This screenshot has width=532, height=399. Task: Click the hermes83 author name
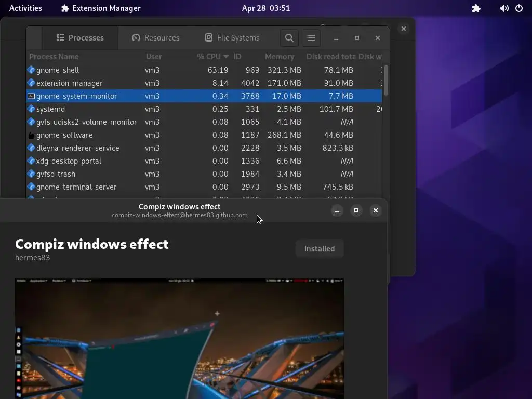(x=33, y=258)
